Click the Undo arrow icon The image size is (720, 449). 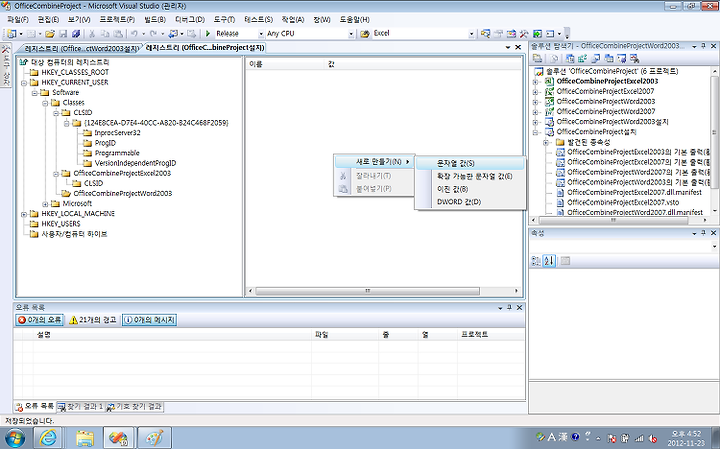tap(134, 34)
